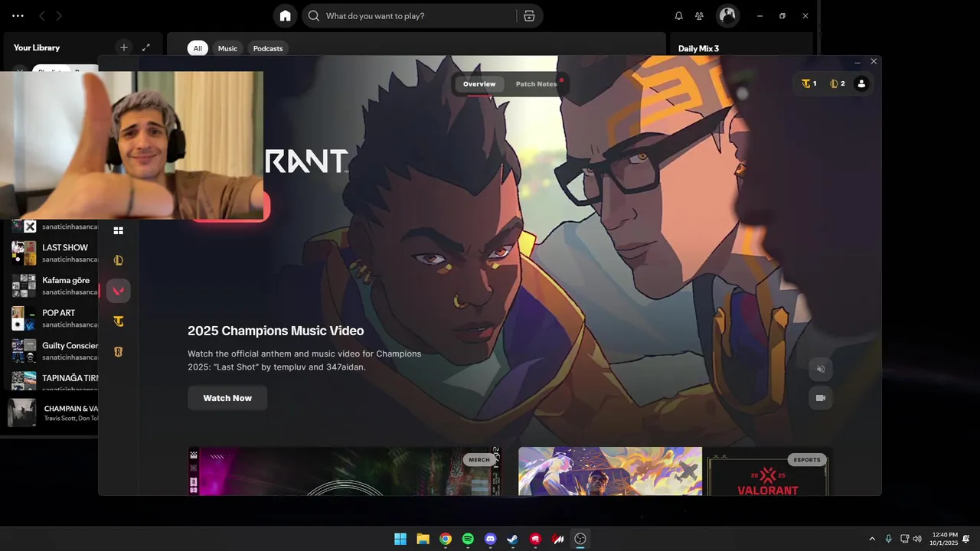Viewport: 980px width, 551px height.
Task: Open the taskbar clock and date
Action: click(x=944, y=539)
